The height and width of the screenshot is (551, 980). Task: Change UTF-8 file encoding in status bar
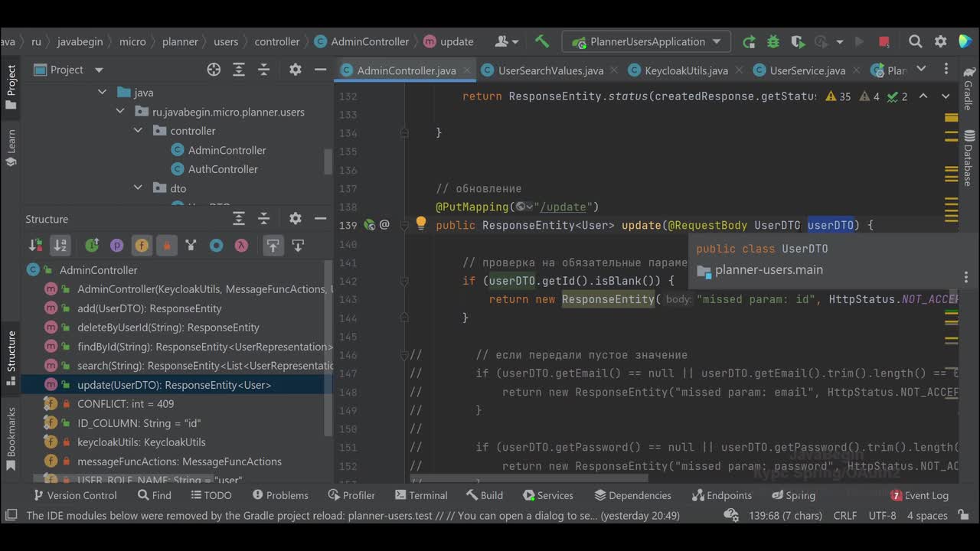pyautogui.click(x=882, y=516)
